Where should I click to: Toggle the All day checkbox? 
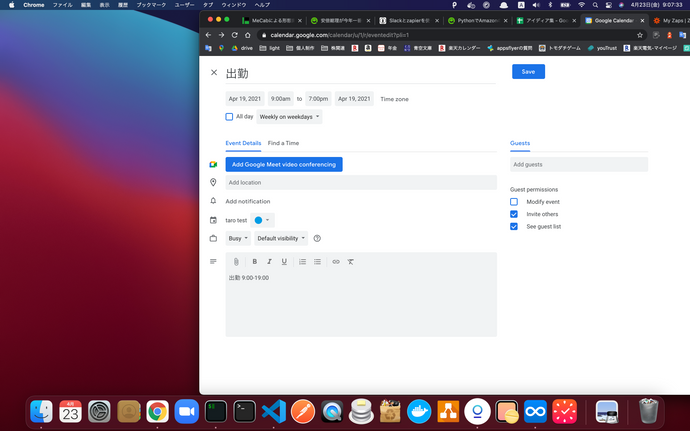click(229, 117)
